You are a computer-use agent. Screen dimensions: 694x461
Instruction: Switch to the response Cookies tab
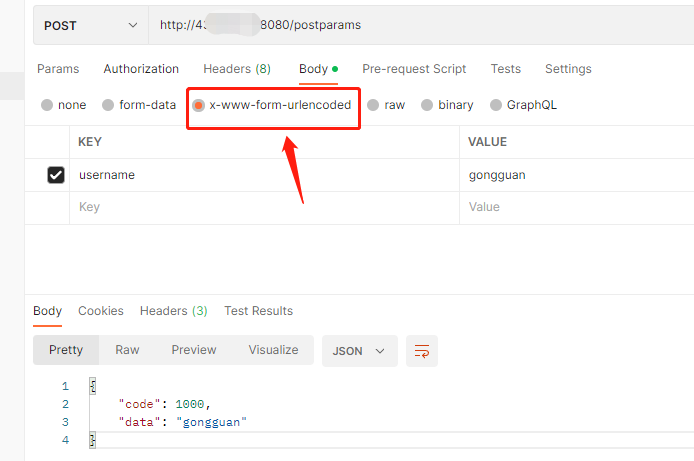101,311
